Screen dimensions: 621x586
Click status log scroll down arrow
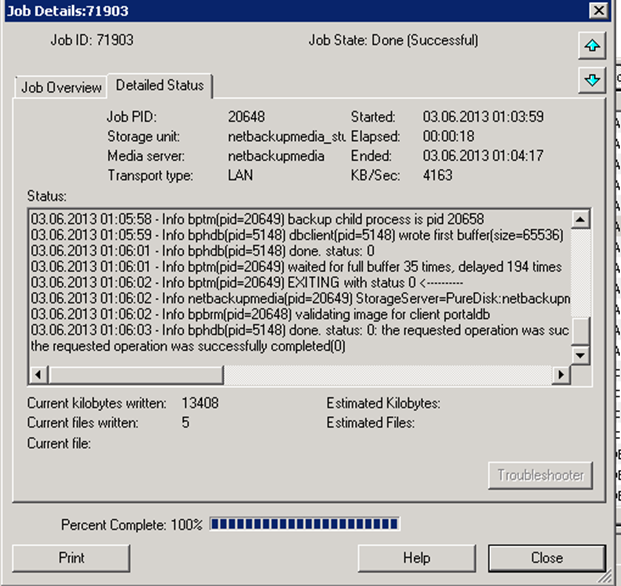pos(580,355)
